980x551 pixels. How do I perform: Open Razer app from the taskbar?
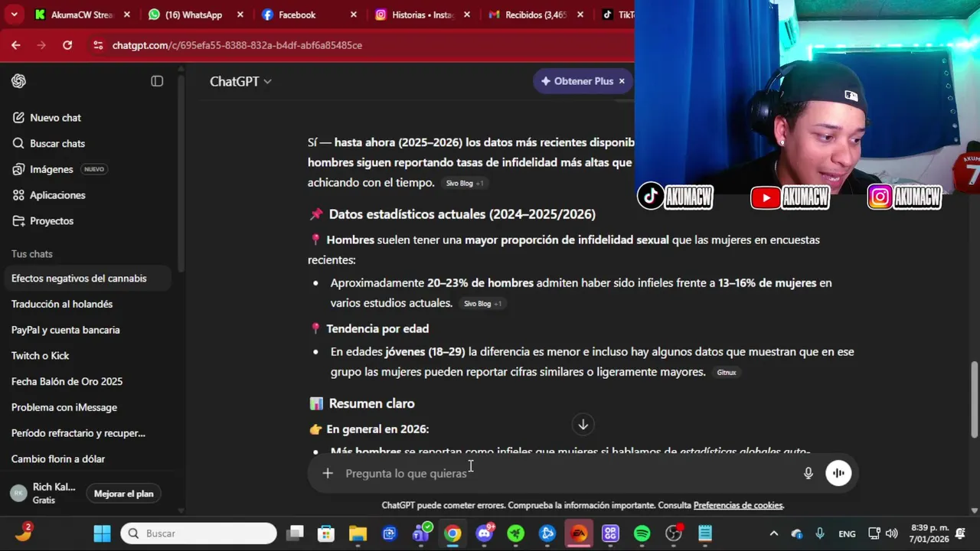point(516,533)
